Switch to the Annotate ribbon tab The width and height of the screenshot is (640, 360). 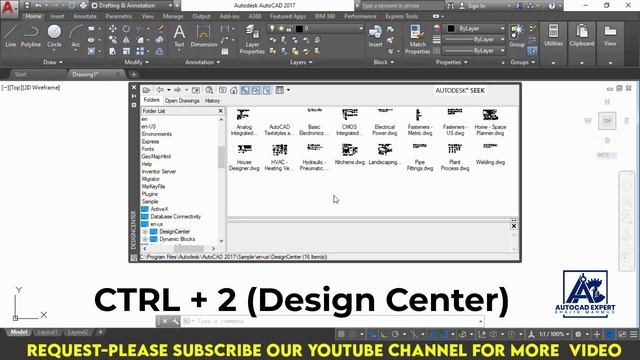pyautogui.click(x=85, y=16)
